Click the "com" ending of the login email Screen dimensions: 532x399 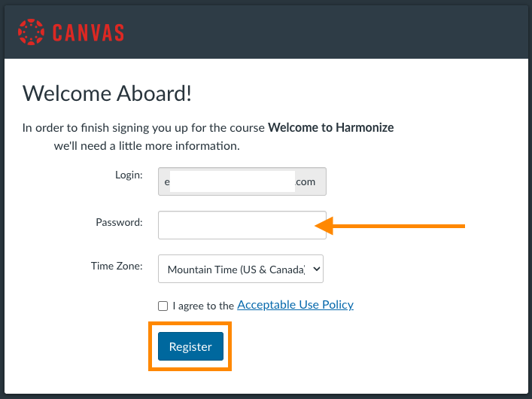[306, 181]
